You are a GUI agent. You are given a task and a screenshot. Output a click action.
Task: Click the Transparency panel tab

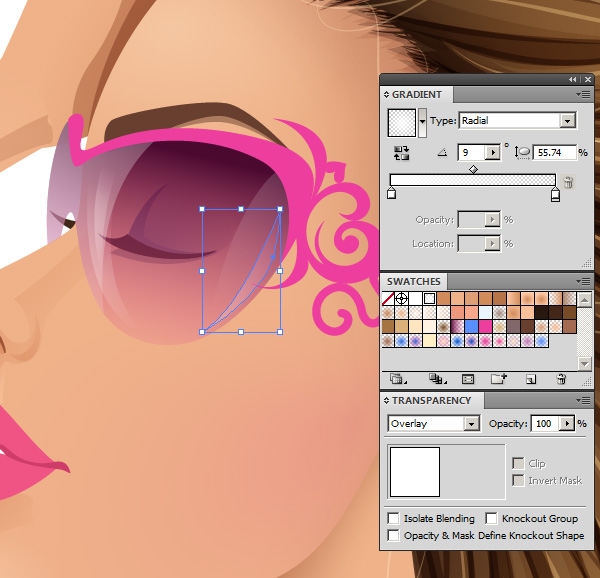point(431,400)
